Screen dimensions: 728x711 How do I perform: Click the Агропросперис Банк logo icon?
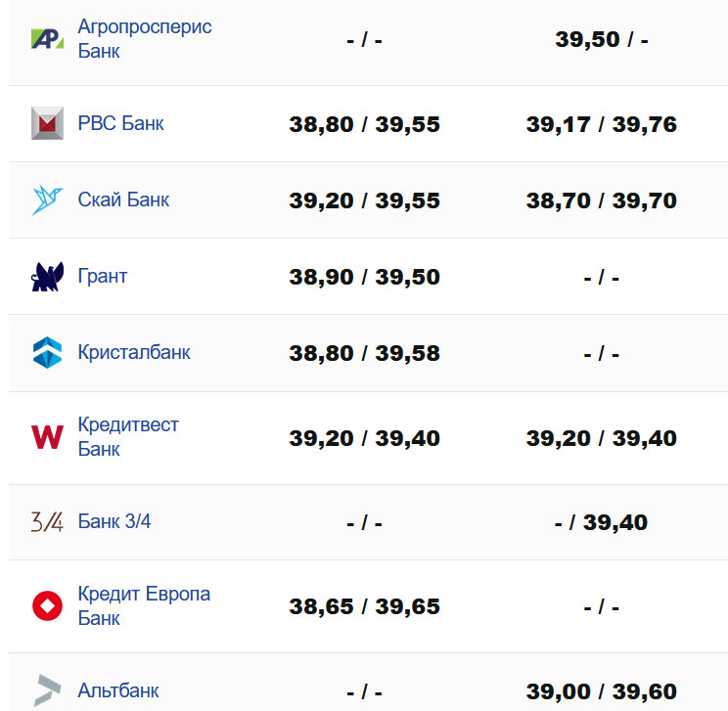47,39
